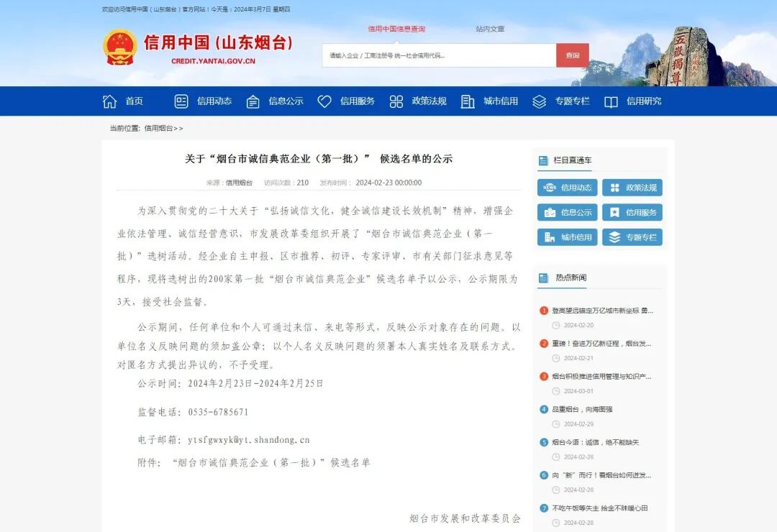Click the heart icon beside 信用服务
Screen dimensions: 777x532
pos(324,101)
